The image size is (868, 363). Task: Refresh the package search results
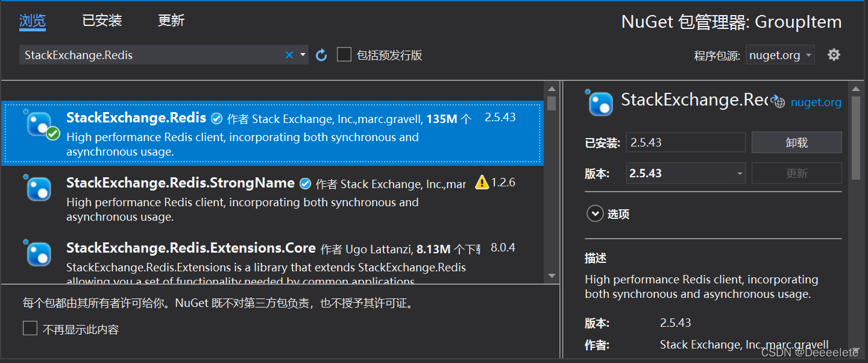321,55
